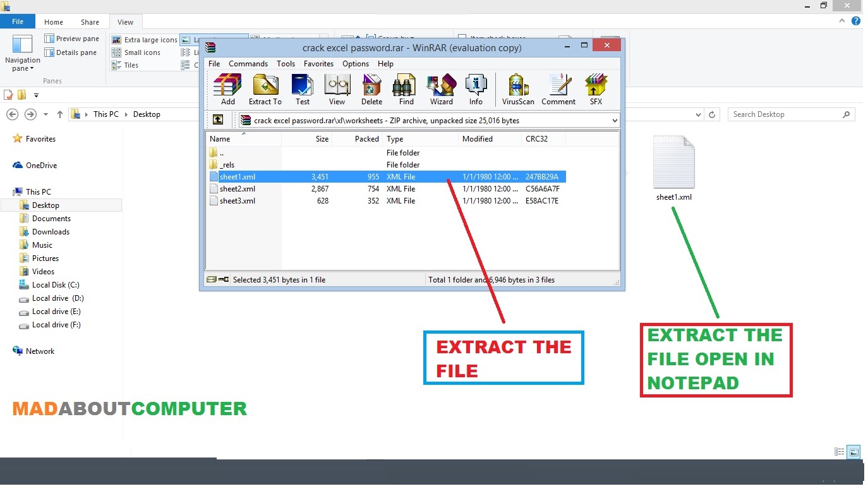Go up one folder in WinRAR
The width and height of the screenshot is (868, 491).
[217, 120]
